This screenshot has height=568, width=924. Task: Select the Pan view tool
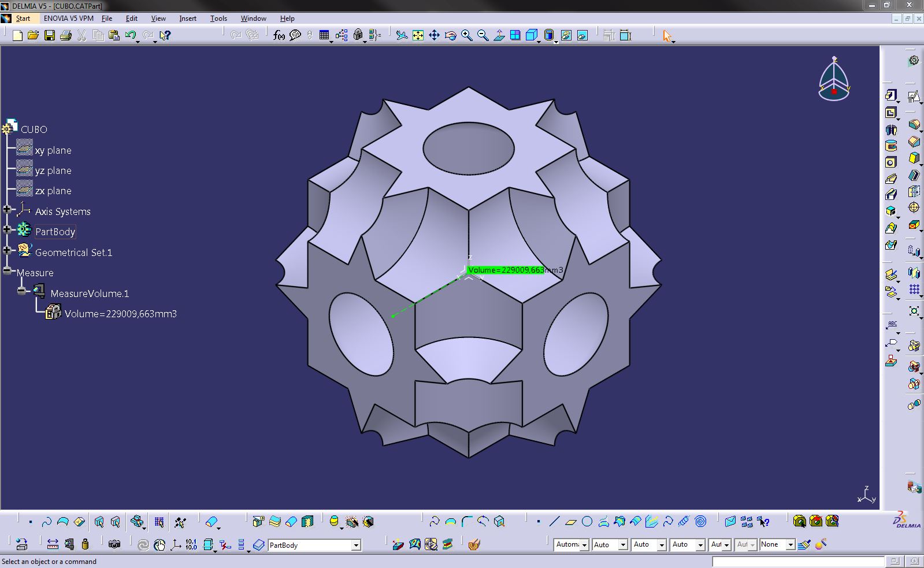pyautogui.click(x=434, y=35)
